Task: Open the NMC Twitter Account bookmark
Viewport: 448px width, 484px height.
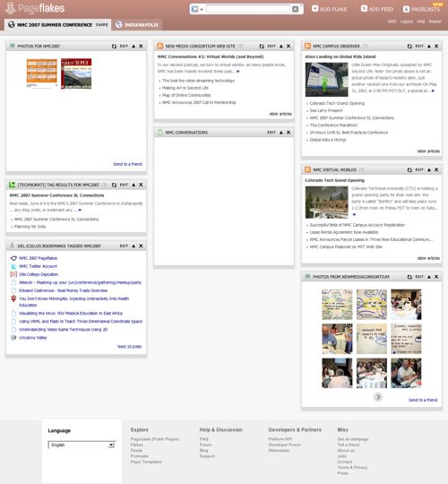Action: (x=38, y=266)
